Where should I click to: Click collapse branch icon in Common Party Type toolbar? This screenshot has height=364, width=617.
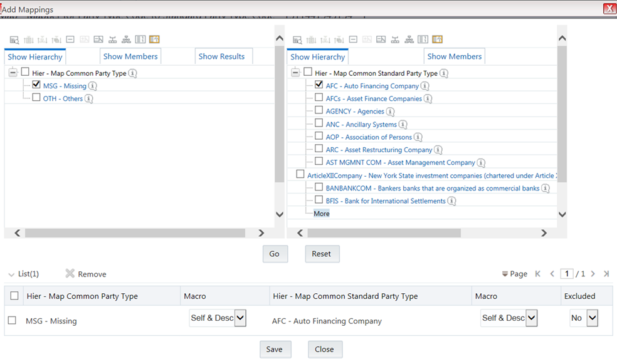tap(98, 39)
